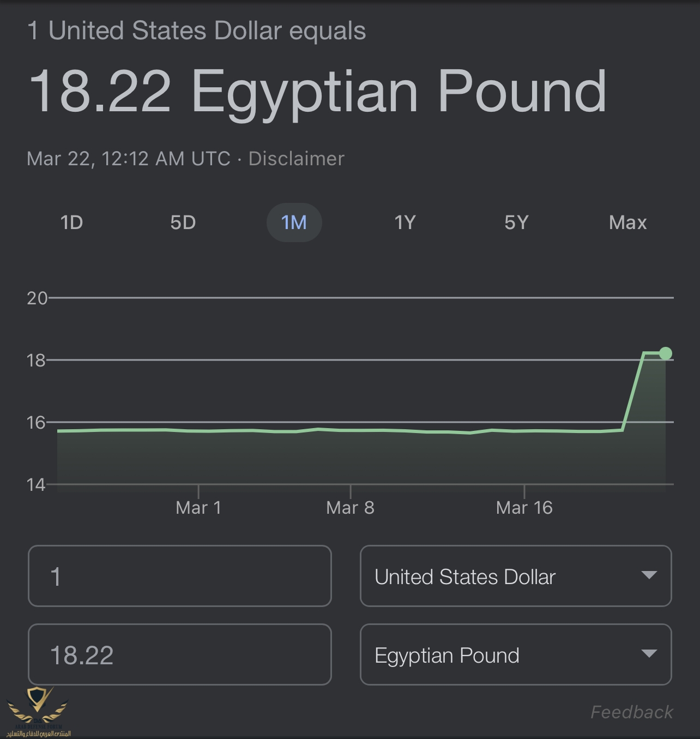Expand the Egyptian Pound dropdown arrow

pyautogui.click(x=649, y=653)
